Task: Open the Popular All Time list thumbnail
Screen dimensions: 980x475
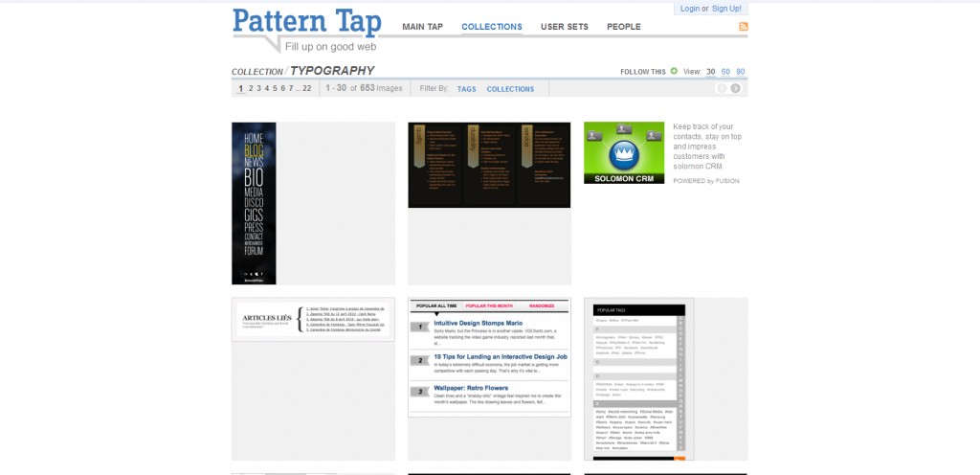Action: click(x=489, y=357)
